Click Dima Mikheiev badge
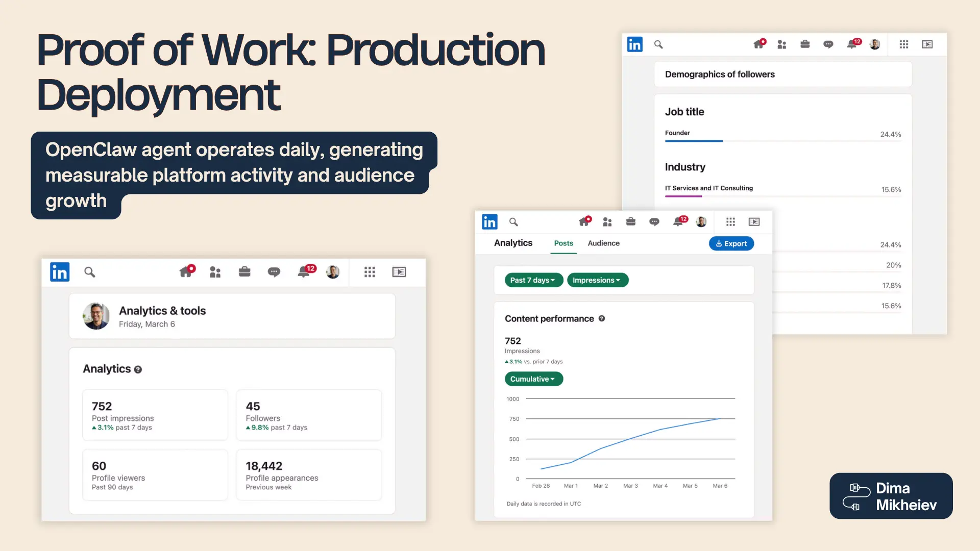The image size is (980, 551). point(891,496)
